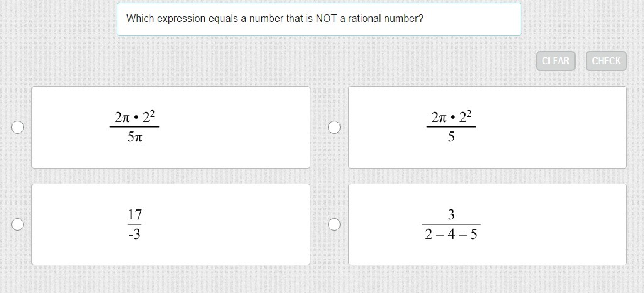Image resolution: width=644 pixels, height=293 pixels.
Task: Click the question prompt text box
Action: click(x=319, y=19)
